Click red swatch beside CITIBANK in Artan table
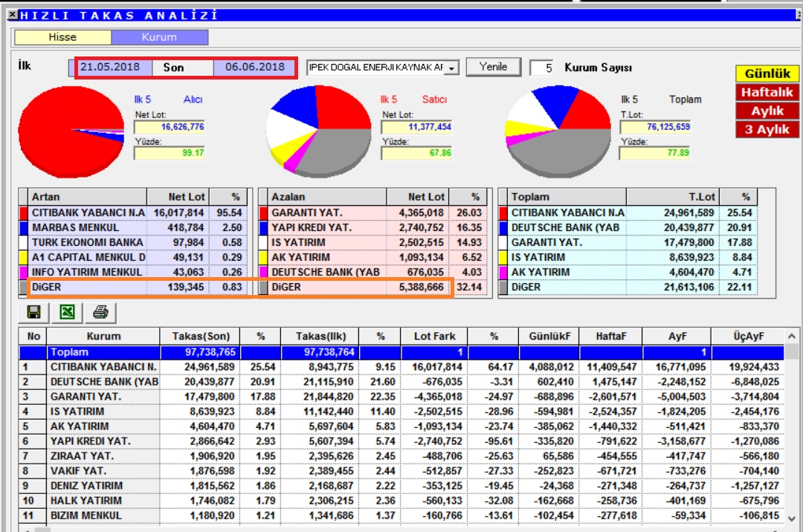The width and height of the screenshot is (803, 532). tap(23, 213)
